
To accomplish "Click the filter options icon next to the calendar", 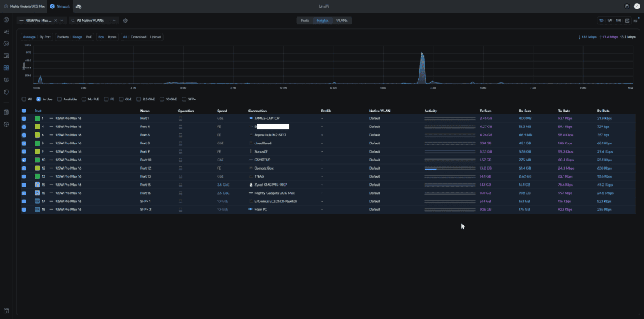I will click(636, 21).
